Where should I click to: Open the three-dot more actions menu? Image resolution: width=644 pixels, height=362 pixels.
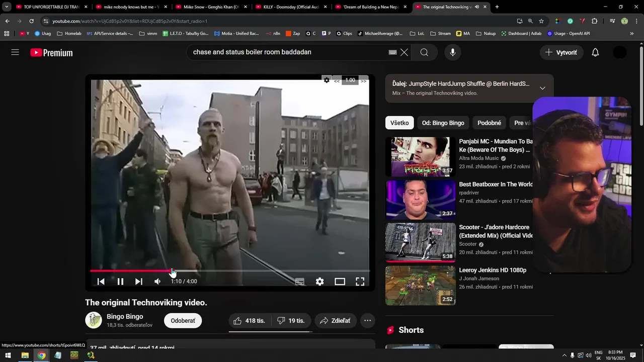click(x=368, y=321)
